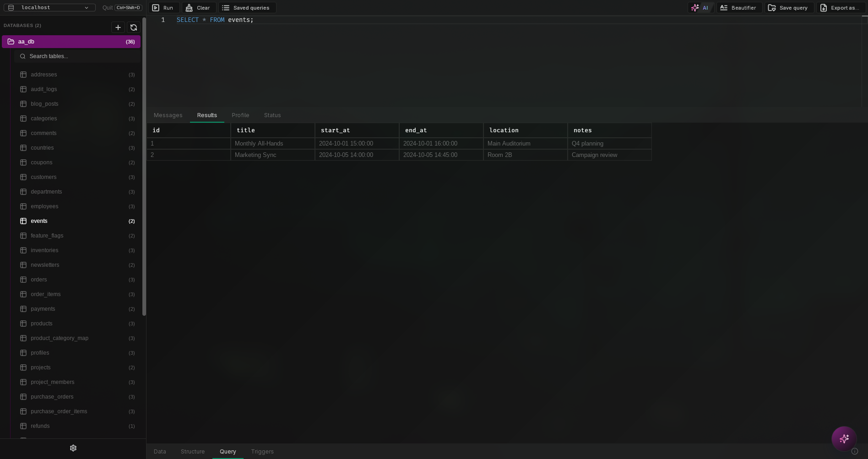Viewport: 868px width, 459px height.
Task: Open the Profile results tab
Action: pos(240,115)
